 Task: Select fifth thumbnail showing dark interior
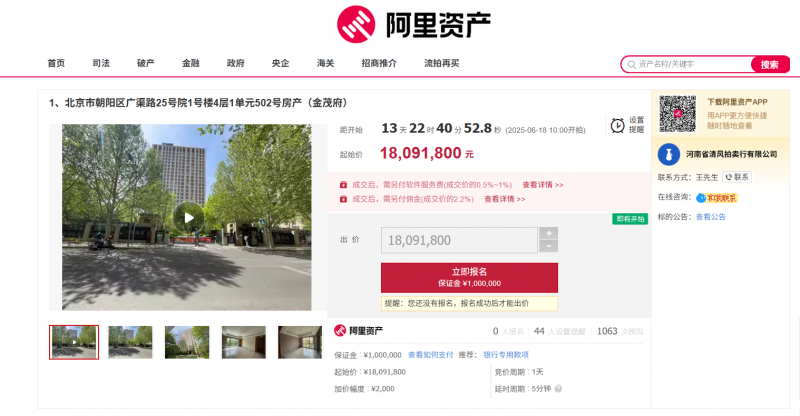pos(300,342)
